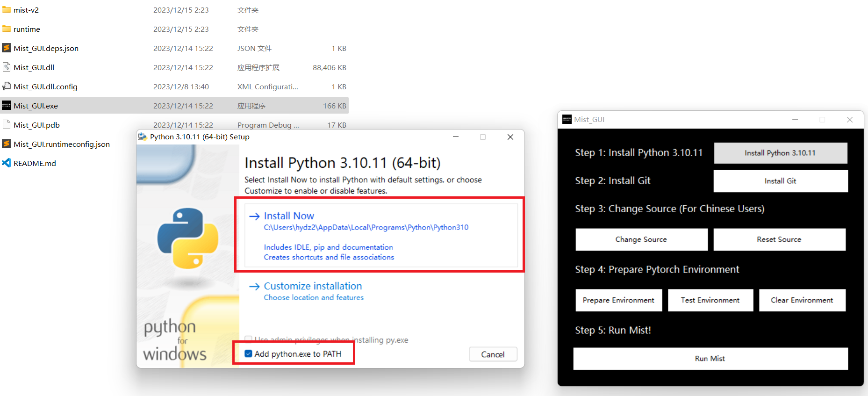The image size is (868, 396).
Task: Click the 166 KB size cell
Action: pos(335,106)
